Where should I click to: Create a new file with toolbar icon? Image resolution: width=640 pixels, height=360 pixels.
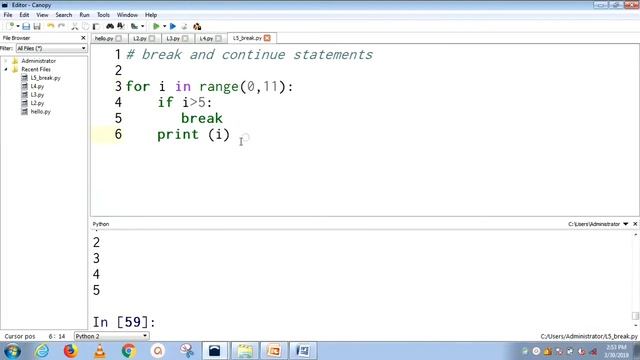click(11, 26)
